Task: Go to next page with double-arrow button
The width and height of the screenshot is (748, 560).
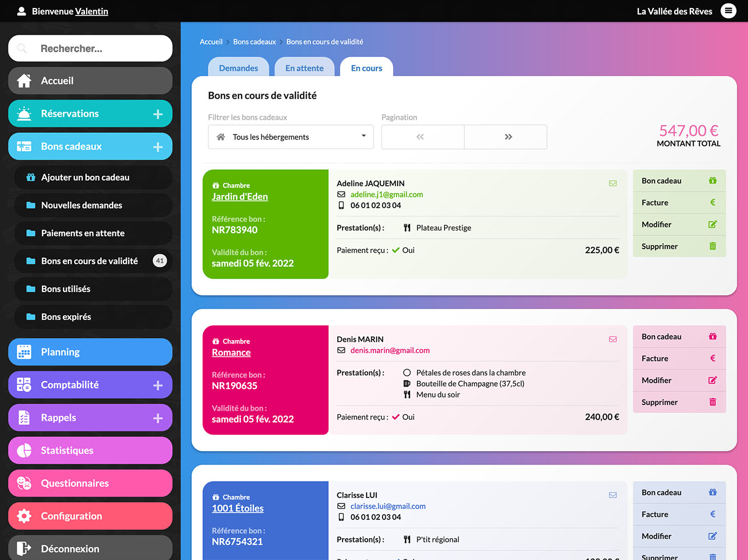Action: 508,137
